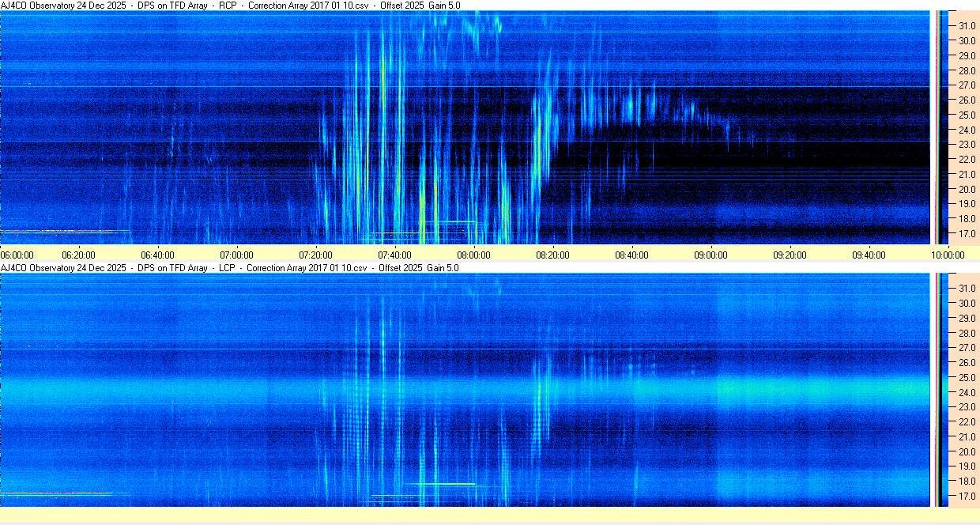Select the 10:00:00 time axis label
This screenshot has height=525, width=980.
(x=948, y=255)
